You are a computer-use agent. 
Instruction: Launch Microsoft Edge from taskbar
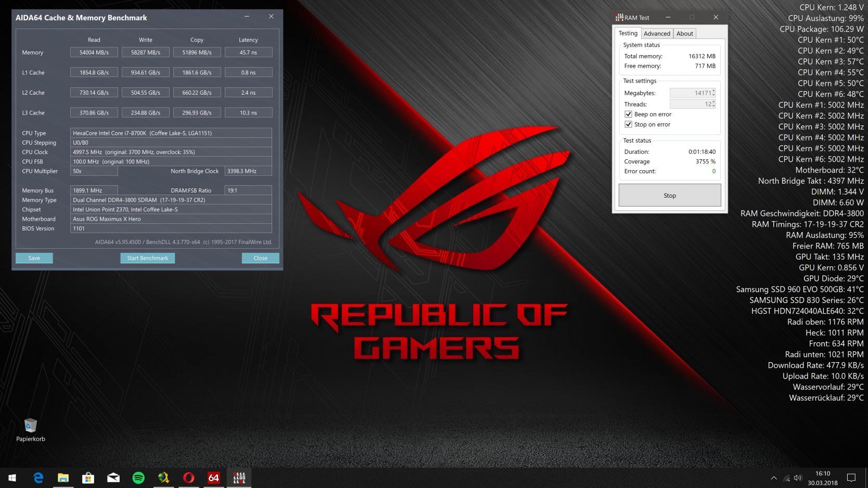[38, 478]
